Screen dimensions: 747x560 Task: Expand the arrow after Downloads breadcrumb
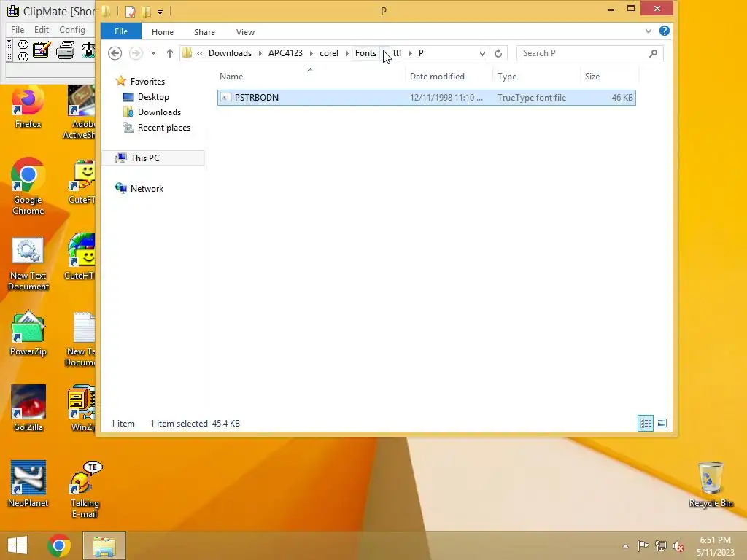(x=260, y=53)
